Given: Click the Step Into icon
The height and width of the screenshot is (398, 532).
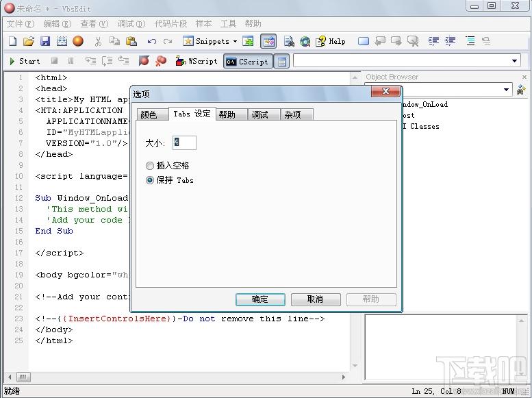Looking at the screenshot, I should (x=90, y=61).
